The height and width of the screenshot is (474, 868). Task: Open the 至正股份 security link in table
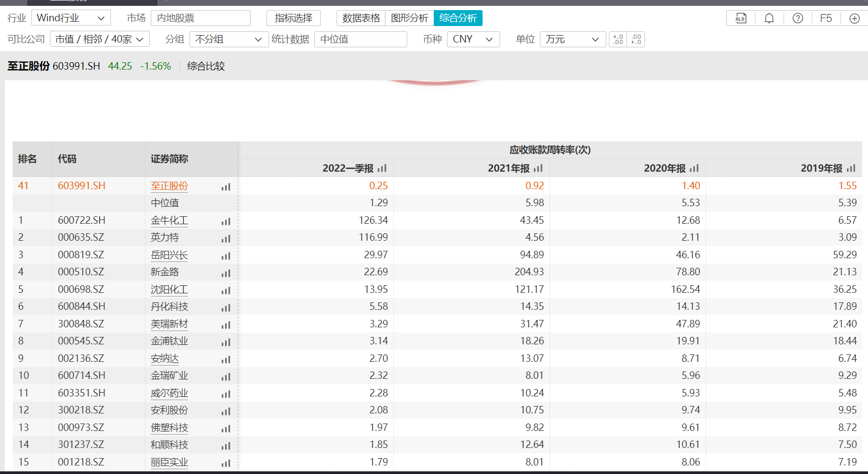pos(169,186)
